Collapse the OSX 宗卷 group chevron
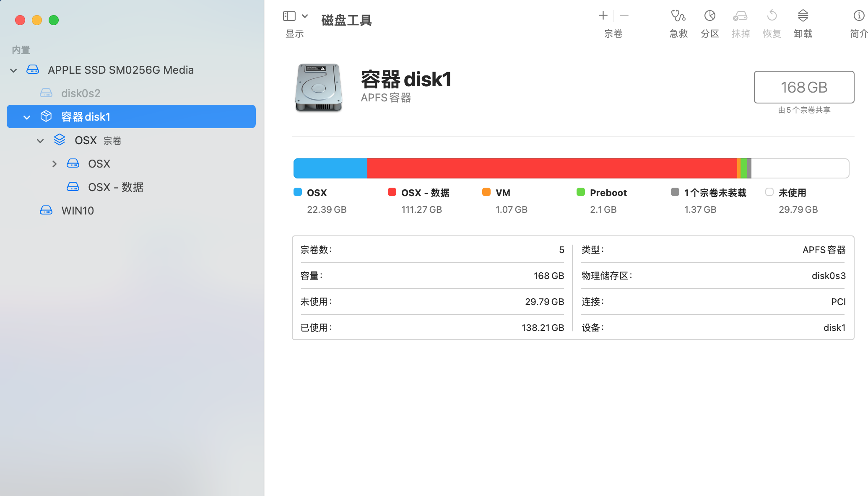The width and height of the screenshot is (868, 496). [40, 141]
